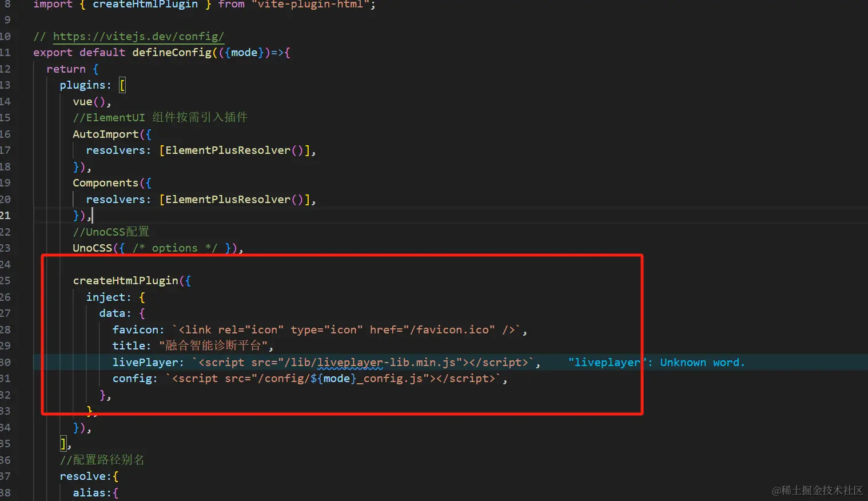Click the 'export' keyword
Screen dimensions: 868x501
[x=53, y=53]
